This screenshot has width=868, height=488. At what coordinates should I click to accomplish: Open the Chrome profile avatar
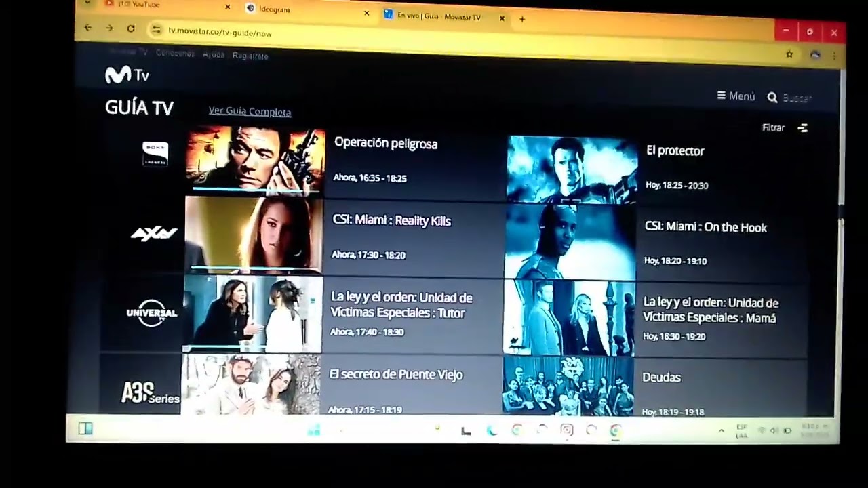click(815, 55)
